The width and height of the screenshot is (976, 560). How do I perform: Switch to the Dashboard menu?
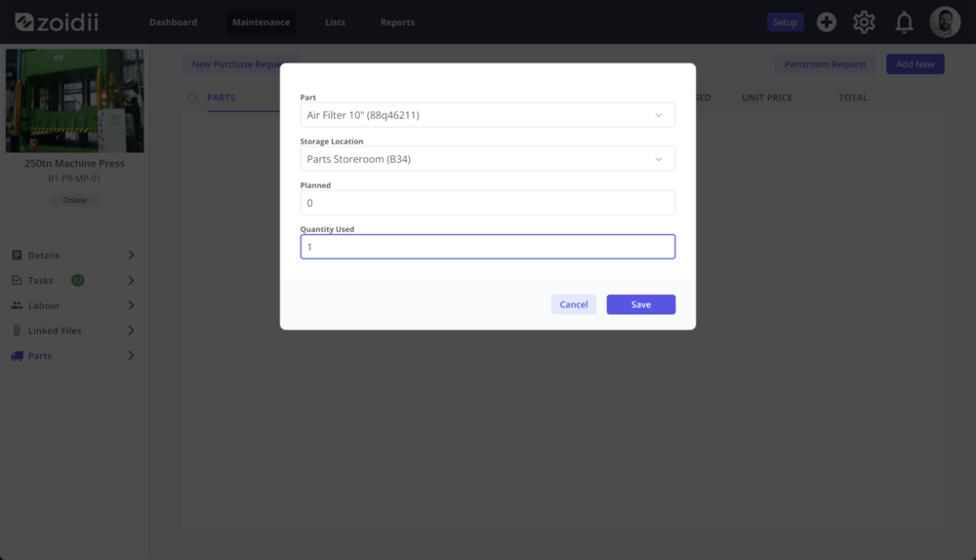173,22
